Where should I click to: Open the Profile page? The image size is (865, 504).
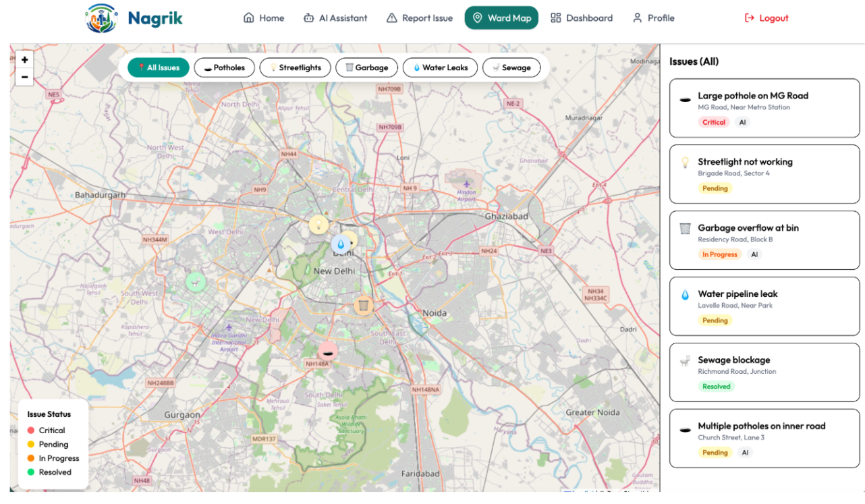[653, 18]
